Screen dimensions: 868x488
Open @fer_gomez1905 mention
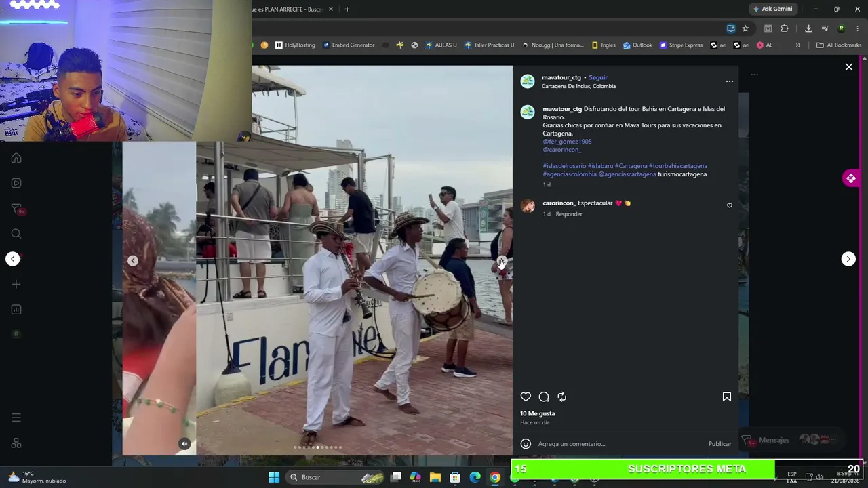567,142
